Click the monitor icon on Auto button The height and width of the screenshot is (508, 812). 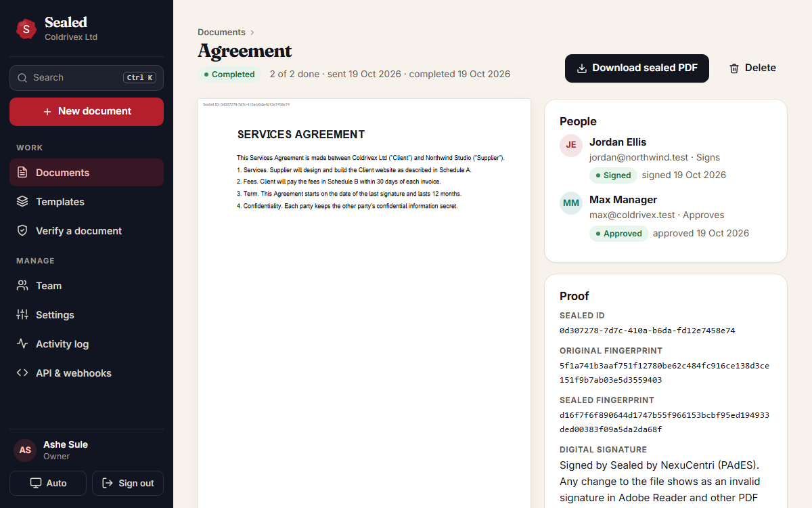click(x=36, y=484)
